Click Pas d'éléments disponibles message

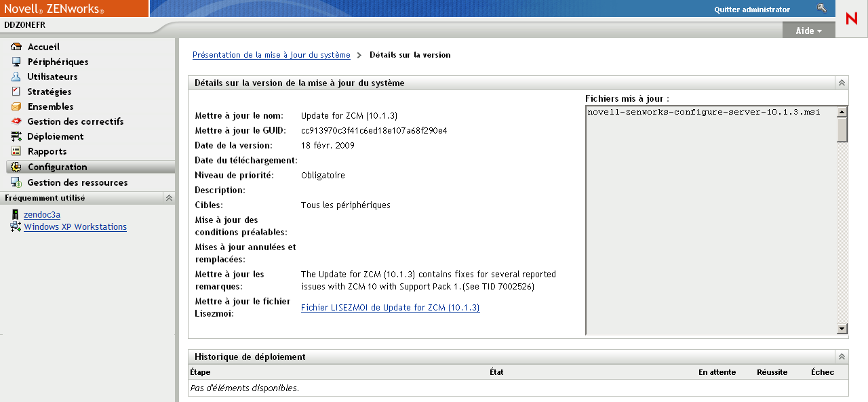tap(244, 388)
